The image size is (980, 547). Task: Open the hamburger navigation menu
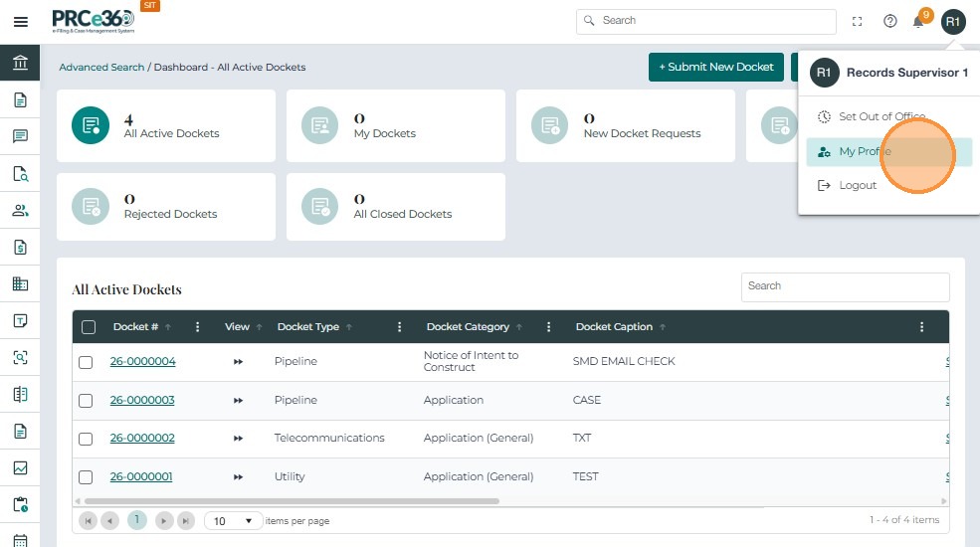pos(20,22)
